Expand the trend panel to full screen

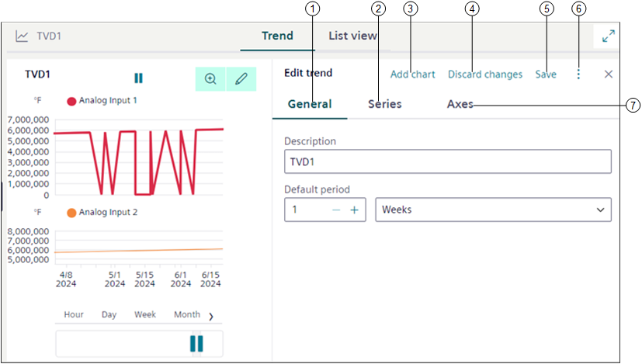609,36
